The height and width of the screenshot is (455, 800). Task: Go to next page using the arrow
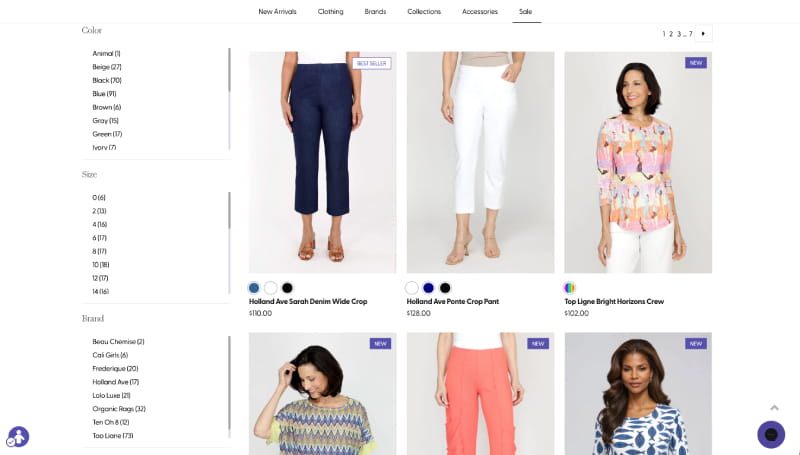(704, 34)
